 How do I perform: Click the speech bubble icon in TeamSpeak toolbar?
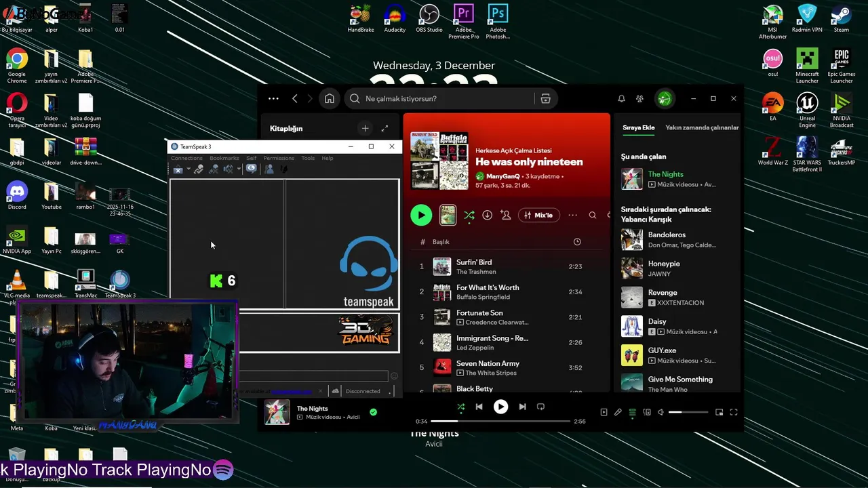(252, 169)
